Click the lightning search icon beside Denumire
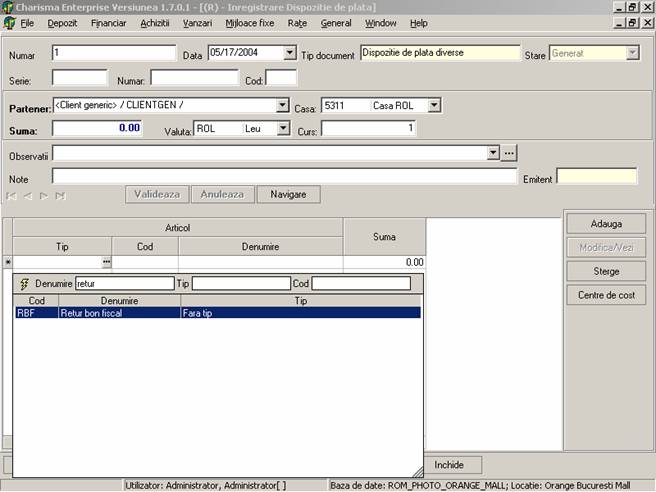656x492 pixels. tap(24, 284)
